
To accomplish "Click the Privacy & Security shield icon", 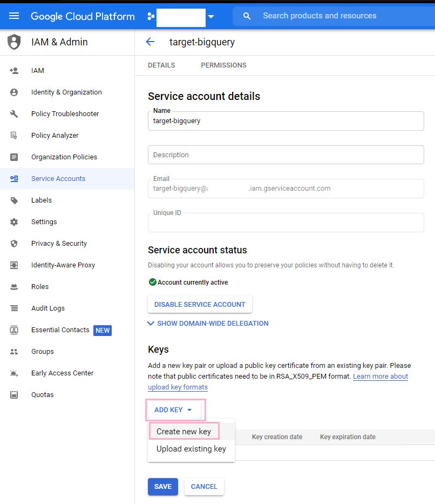I will [x=14, y=243].
